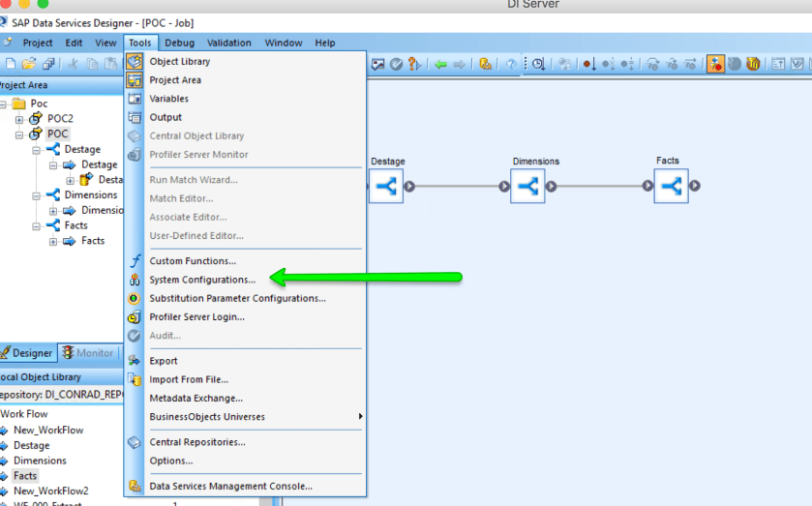Click the help question mark toolbar icon

click(x=510, y=64)
